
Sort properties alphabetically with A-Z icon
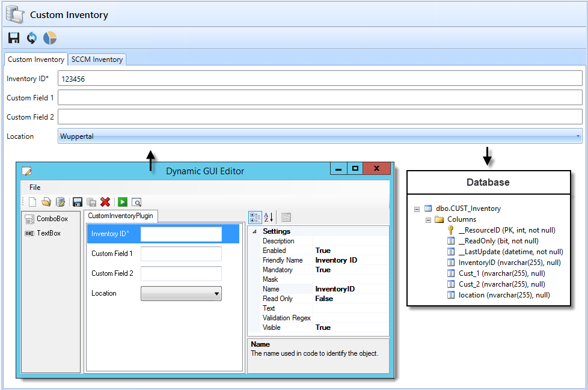pyautogui.click(x=269, y=217)
